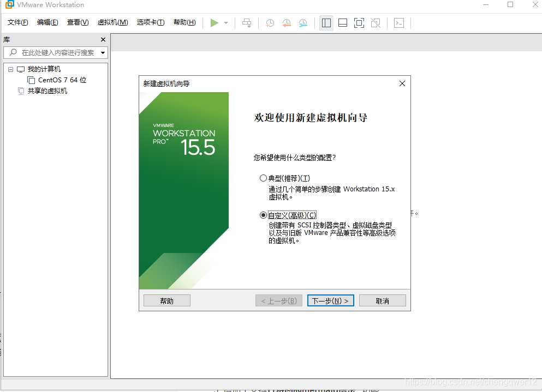Click the 下一步(N) button in the wizard
The image size is (542, 392).
tap(330, 300)
